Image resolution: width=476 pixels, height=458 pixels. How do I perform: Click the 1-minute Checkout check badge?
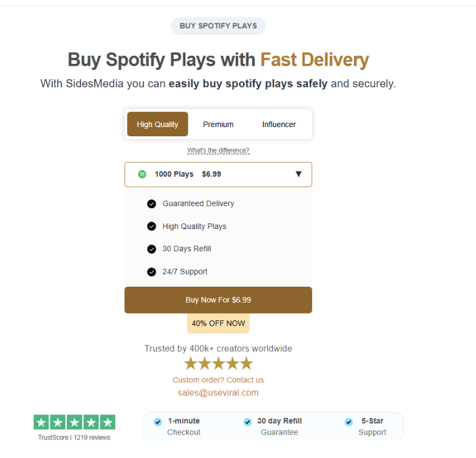pos(158,422)
